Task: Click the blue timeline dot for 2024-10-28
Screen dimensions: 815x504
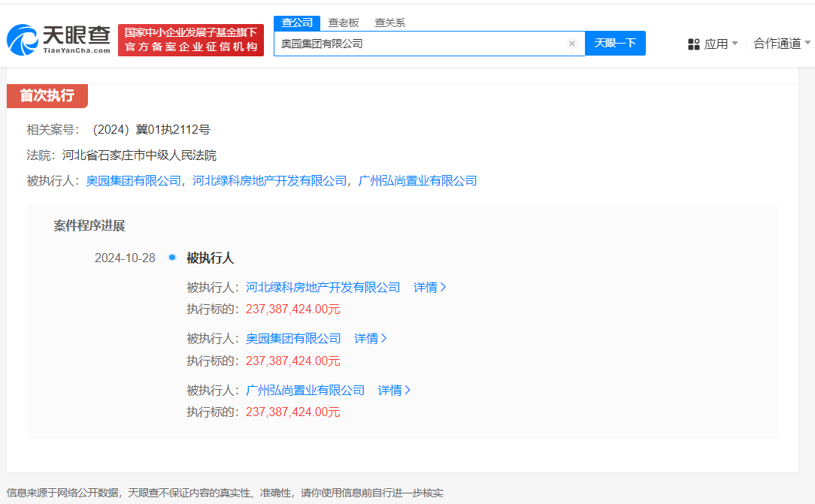Action: (172, 258)
